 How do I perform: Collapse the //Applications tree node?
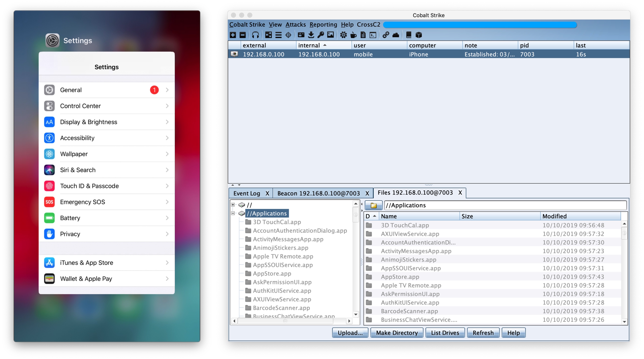tap(233, 213)
